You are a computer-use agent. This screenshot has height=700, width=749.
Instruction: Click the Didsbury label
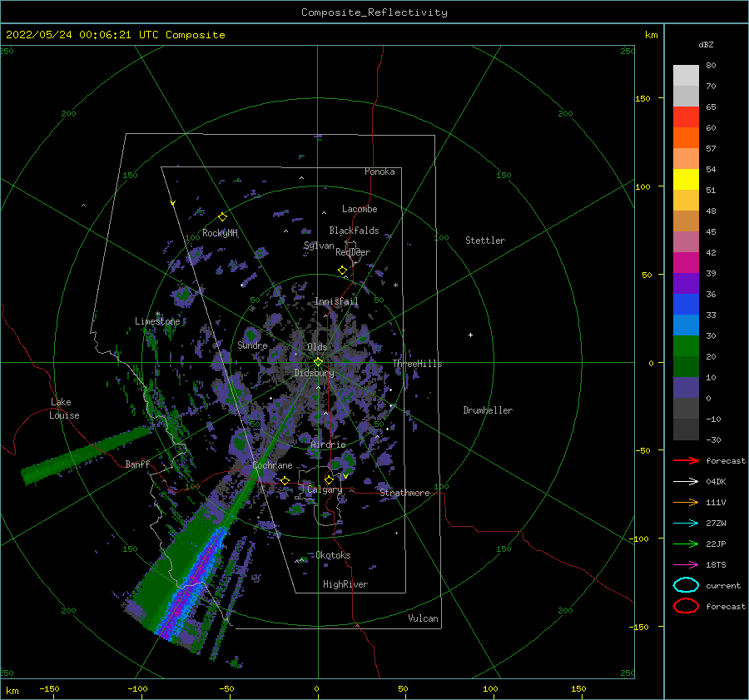click(x=314, y=373)
